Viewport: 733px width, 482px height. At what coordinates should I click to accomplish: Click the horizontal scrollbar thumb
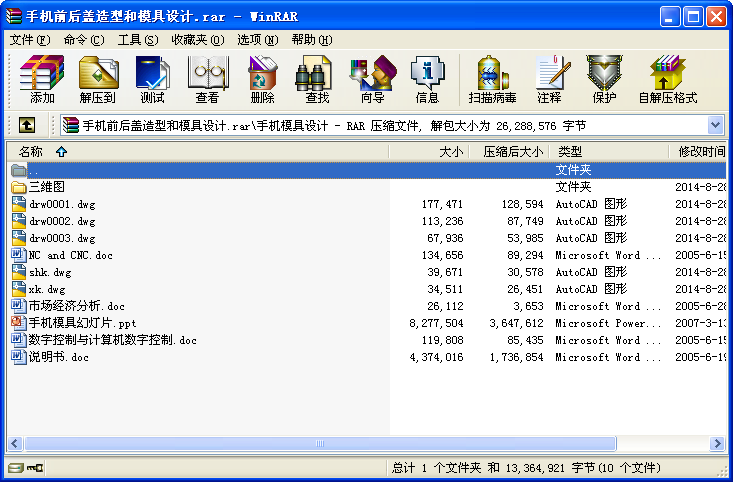(318, 443)
